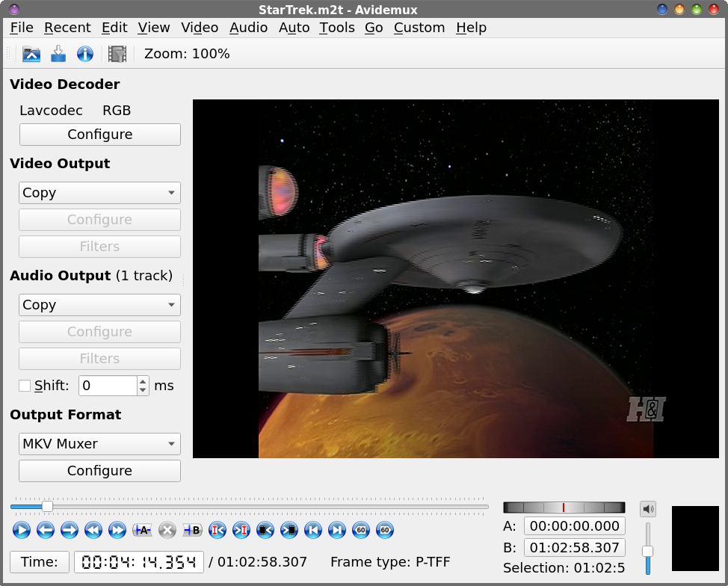The image size is (728, 586).
Task: Increase the audio shift value stepper
Action: click(143, 381)
